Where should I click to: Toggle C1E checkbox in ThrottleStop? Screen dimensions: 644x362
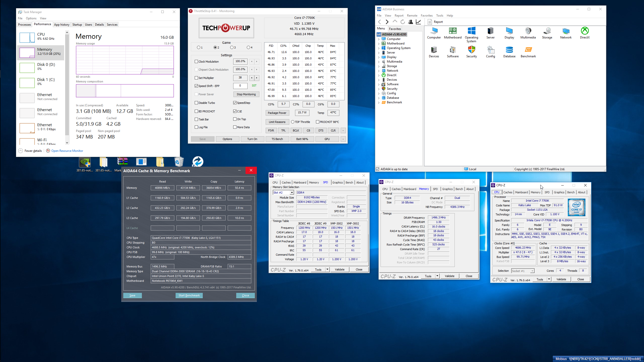235,111
